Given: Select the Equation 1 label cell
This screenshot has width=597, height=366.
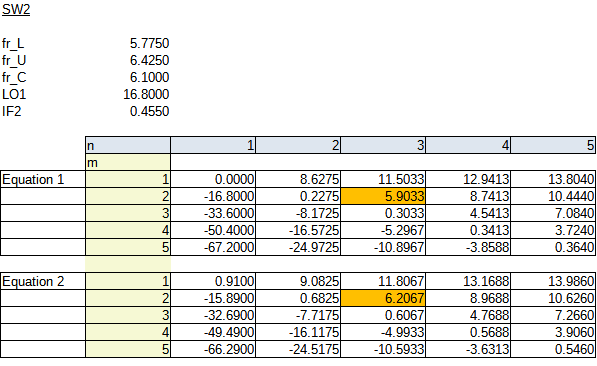Looking at the screenshot, I should 43,179.
